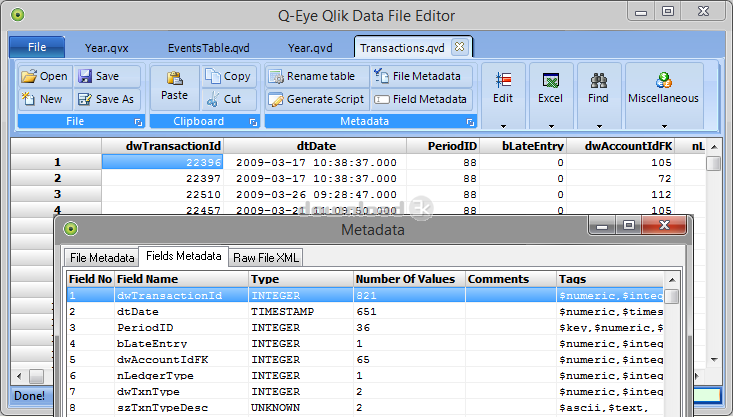Close the Metadata window
This screenshot has height=417, width=733.
[664, 225]
